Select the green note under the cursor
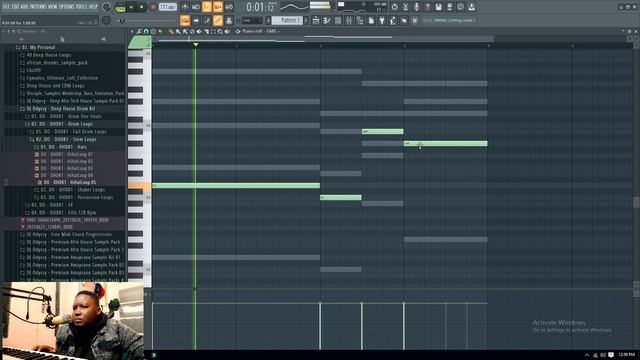The image size is (640, 360). [446, 144]
